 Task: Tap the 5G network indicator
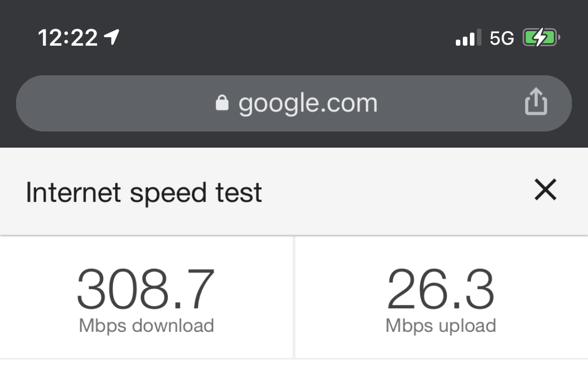click(502, 38)
